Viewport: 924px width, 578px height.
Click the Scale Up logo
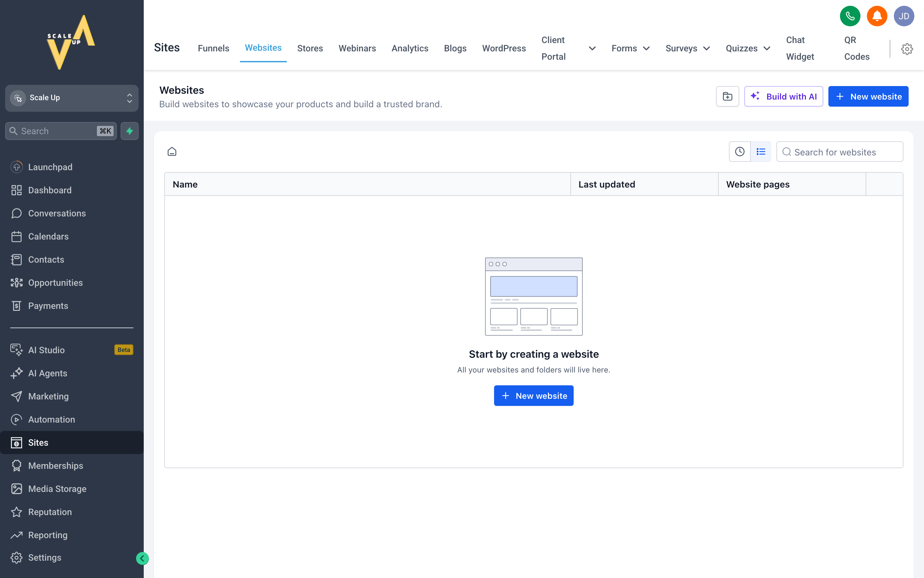pos(72,42)
